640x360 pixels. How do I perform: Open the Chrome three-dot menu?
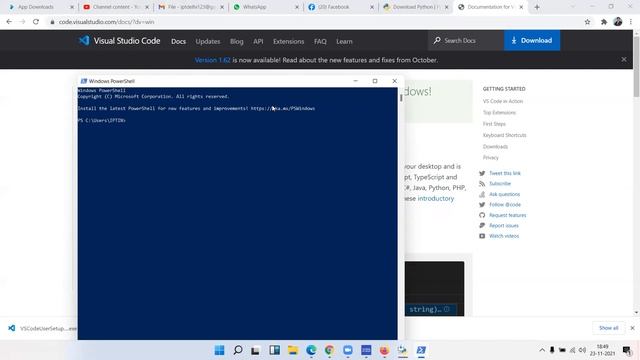pos(631,22)
